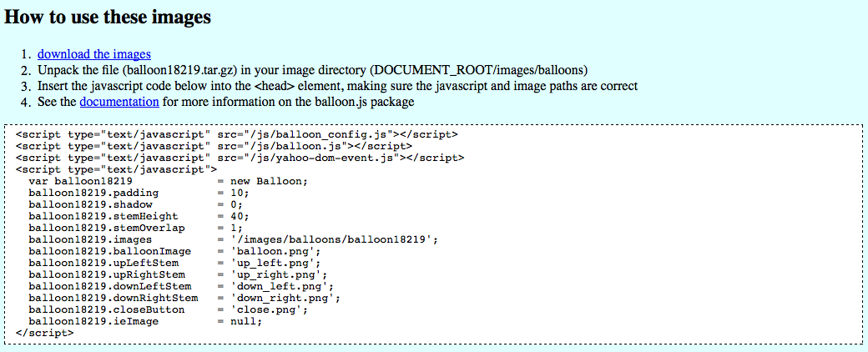This screenshot has width=868, height=352.
Task: Click the opening <script type="text/javascript"> line without src
Action: coord(117,169)
